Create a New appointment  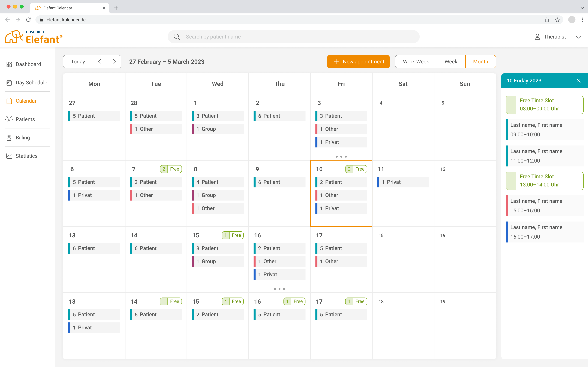pyautogui.click(x=358, y=61)
